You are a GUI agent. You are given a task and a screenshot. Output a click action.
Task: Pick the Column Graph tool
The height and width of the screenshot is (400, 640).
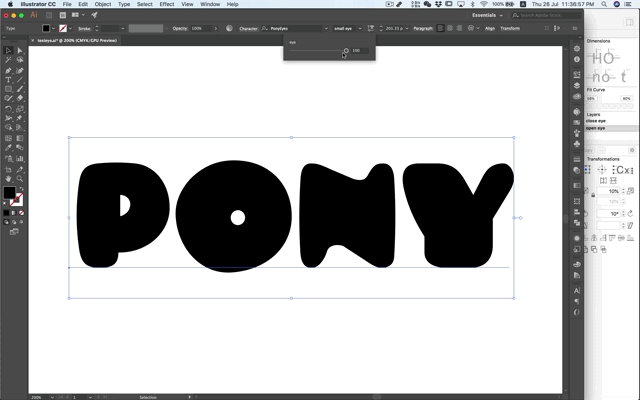20,158
